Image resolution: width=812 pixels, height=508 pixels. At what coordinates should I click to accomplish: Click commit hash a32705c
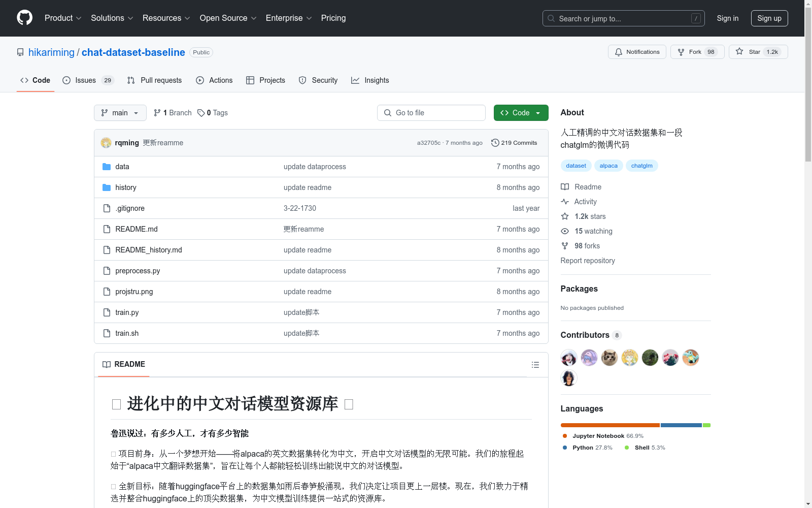(x=429, y=143)
